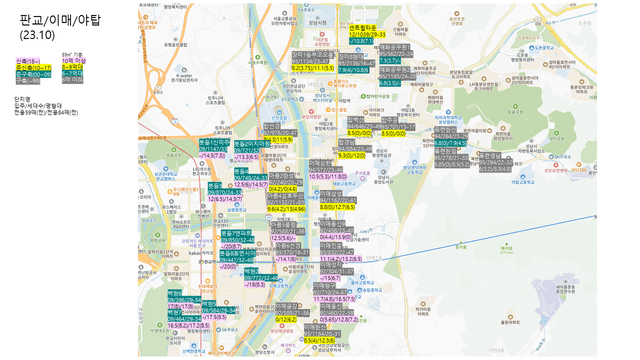This screenshot has height=360, width=640.
Task: Select the price text 16.5(8.2)/17.2(8.5)
Action: tap(189, 326)
